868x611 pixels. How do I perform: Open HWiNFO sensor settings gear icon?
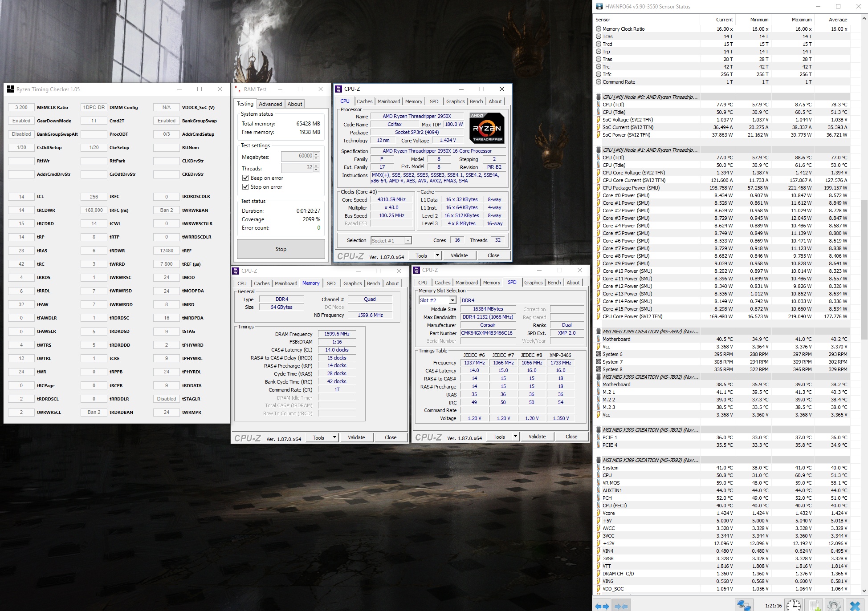[x=834, y=606]
